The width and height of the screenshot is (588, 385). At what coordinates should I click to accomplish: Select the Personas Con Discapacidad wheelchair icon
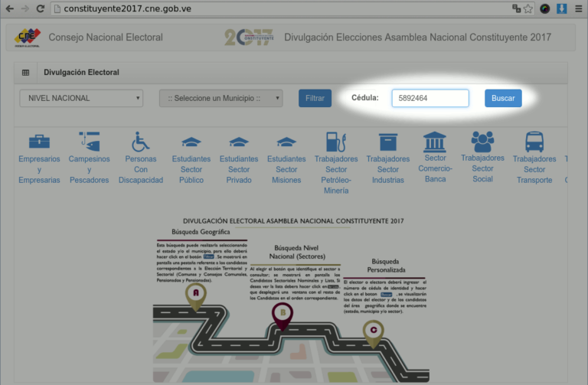pyautogui.click(x=141, y=142)
